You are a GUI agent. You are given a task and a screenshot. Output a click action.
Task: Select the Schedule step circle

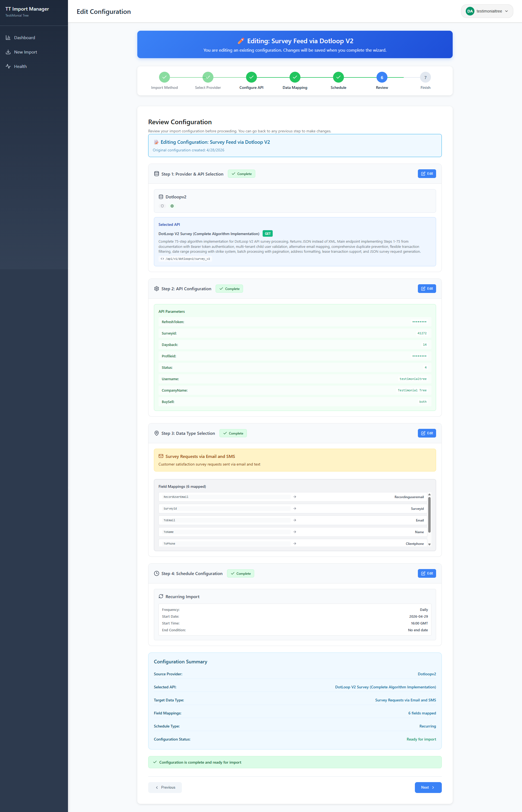338,77
